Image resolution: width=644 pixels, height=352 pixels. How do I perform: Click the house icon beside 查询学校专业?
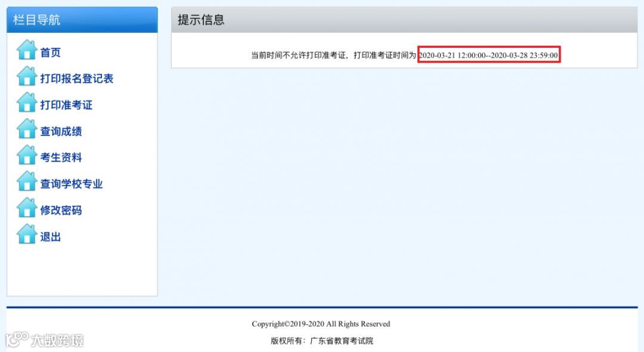pyautogui.click(x=27, y=181)
